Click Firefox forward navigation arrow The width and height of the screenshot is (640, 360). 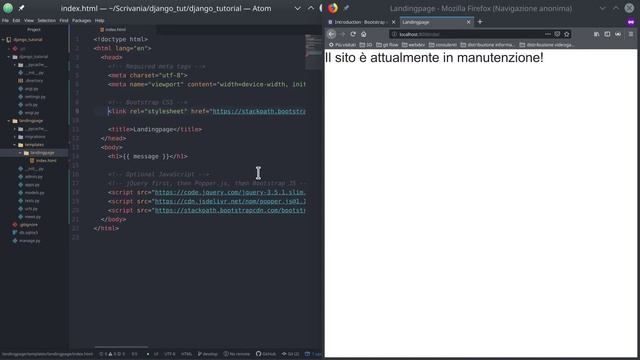[x=342, y=34]
